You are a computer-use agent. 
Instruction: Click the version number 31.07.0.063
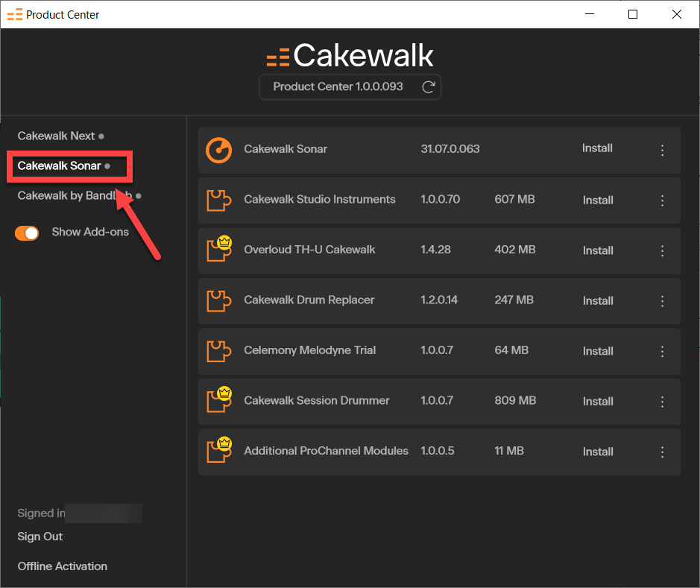click(x=450, y=149)
